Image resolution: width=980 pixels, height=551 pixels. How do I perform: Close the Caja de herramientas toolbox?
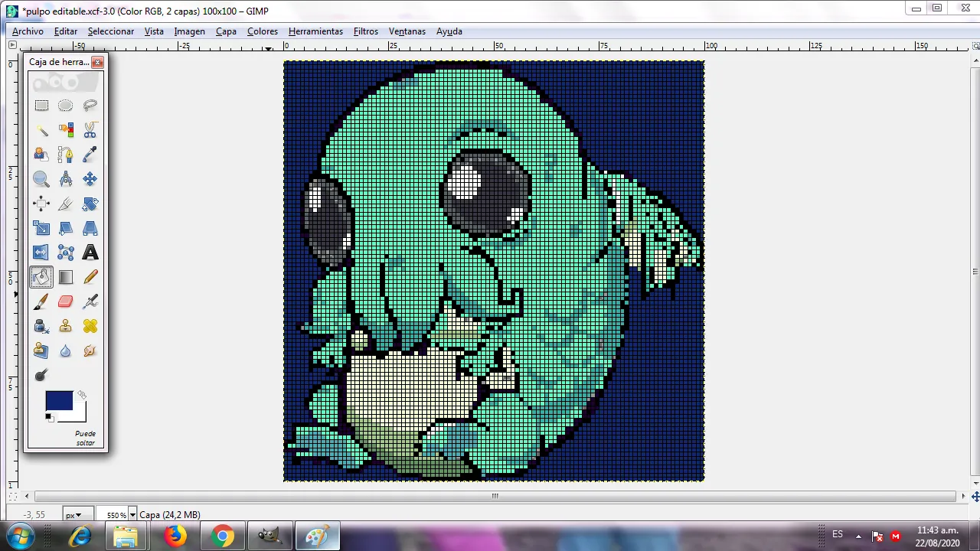[97, 62]
